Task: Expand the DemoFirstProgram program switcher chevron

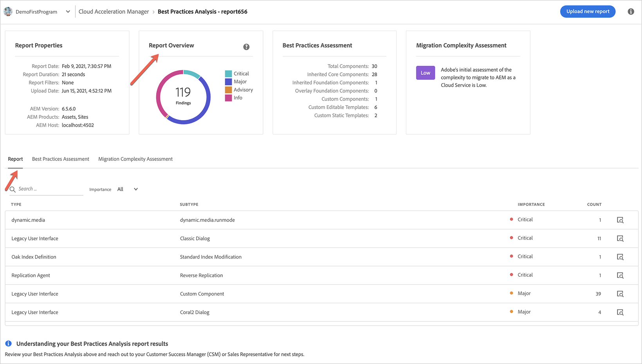Action: [x=68, y=12]
